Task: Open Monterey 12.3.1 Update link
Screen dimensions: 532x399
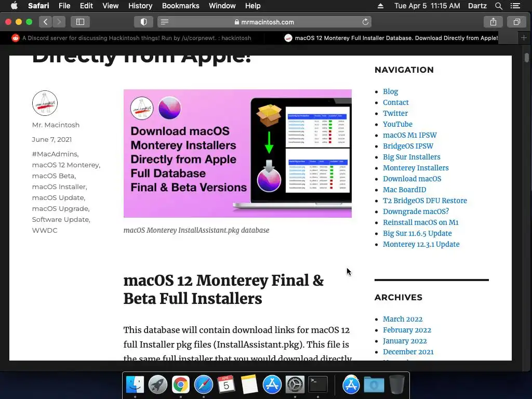Action: pyautogui.click(x=421, y=244)
